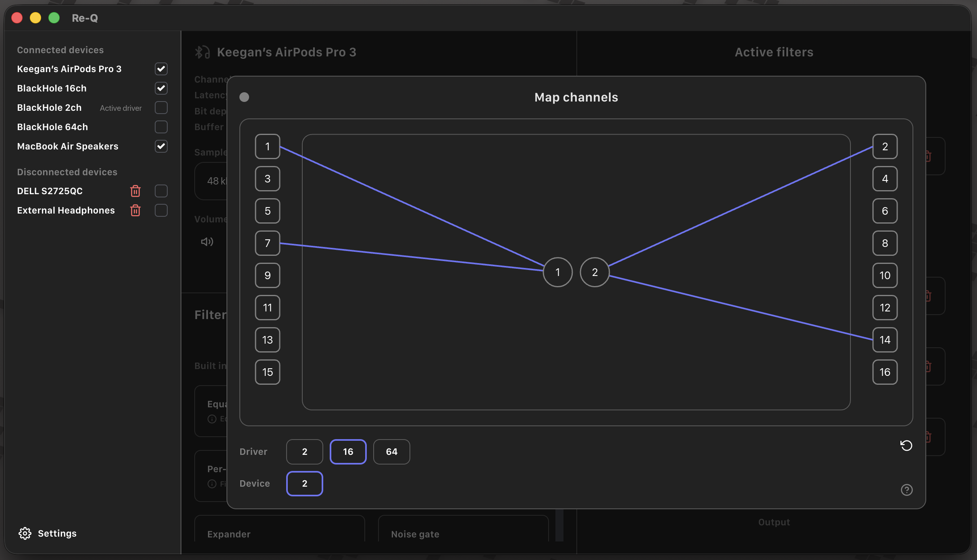
Task: Click driver channel node 16
Action: (885, 372)
